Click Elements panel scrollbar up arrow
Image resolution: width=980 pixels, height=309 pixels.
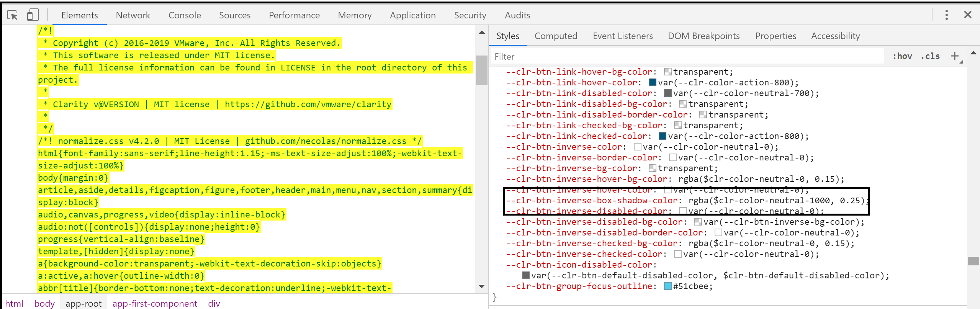tap(482, 33)
